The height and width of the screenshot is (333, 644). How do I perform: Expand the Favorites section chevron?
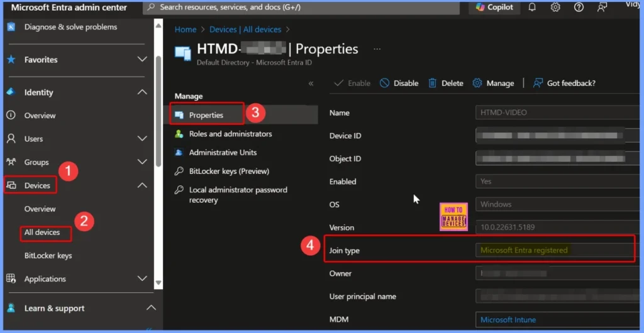[x=142, y=60]
